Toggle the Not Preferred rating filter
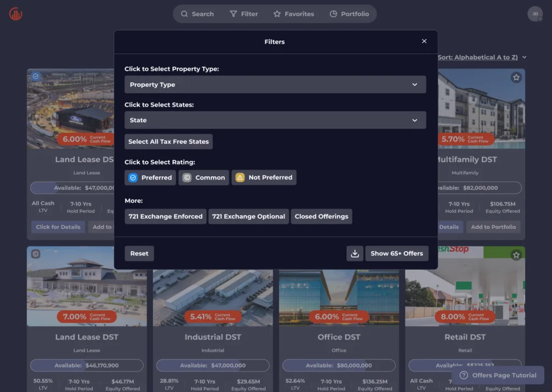 (264, 177)
